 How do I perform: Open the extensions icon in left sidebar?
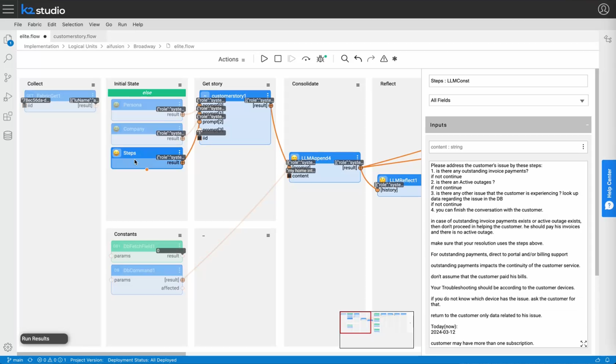pyautogui.click(x=8, y=116)
